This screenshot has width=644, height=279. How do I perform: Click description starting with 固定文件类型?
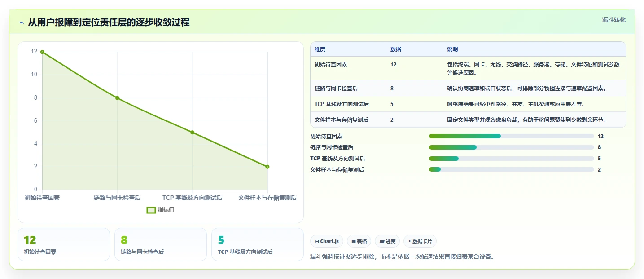[x=526, y=120]
